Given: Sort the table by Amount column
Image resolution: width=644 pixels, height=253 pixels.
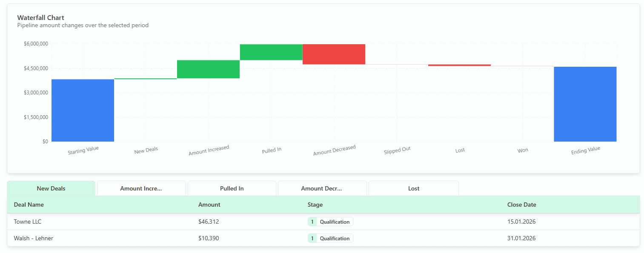Looking at the screenshot, I should click(209, 205).
